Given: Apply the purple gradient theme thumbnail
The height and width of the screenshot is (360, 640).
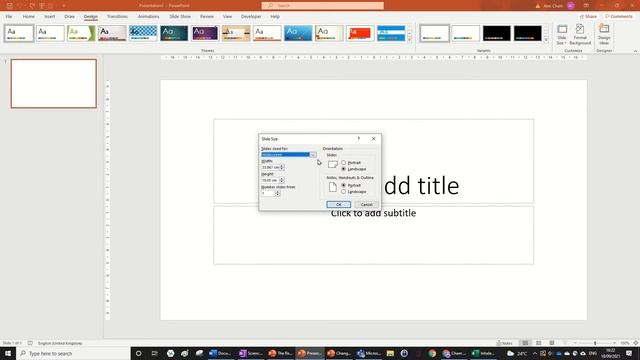Looking at the screenshot, I should click(x=205, y=33).
